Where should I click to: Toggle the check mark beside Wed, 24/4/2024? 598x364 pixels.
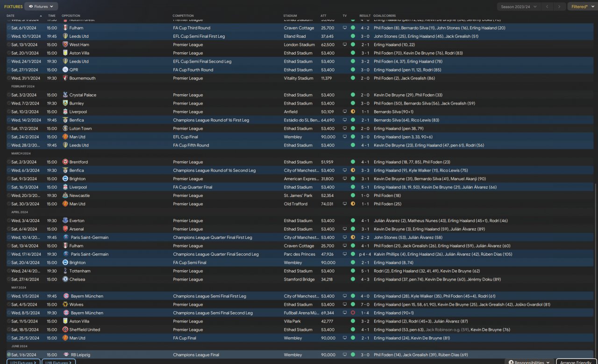(8, 271)
